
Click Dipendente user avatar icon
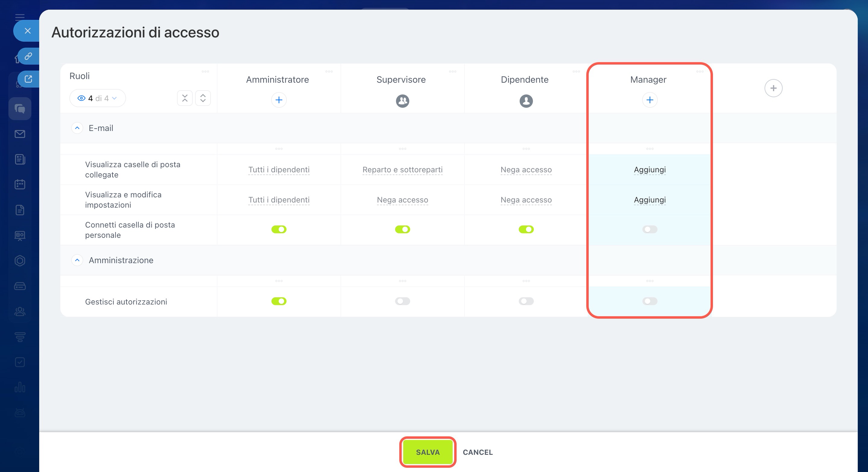[526, 101]
